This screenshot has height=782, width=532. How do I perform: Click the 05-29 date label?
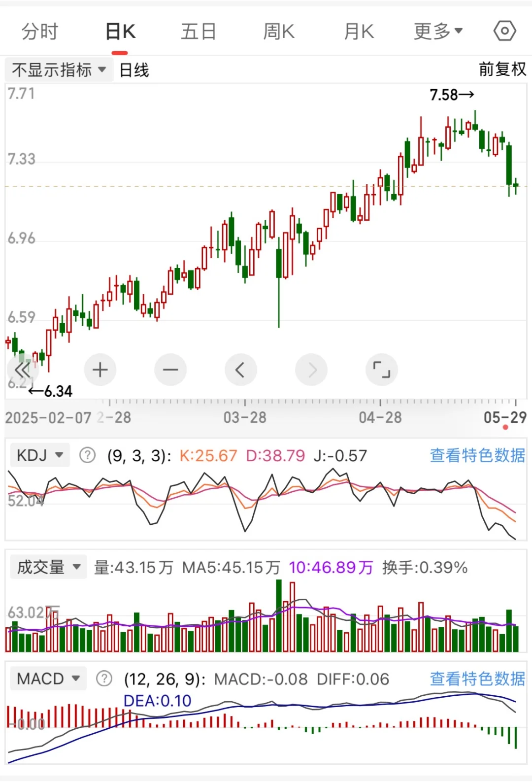[505, 418]
